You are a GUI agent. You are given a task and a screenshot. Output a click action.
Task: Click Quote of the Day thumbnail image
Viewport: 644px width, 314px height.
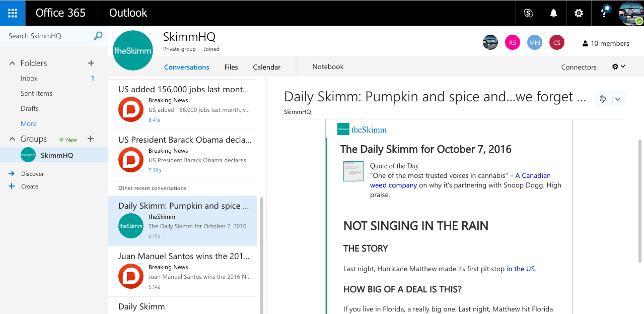tap(353, 171)
